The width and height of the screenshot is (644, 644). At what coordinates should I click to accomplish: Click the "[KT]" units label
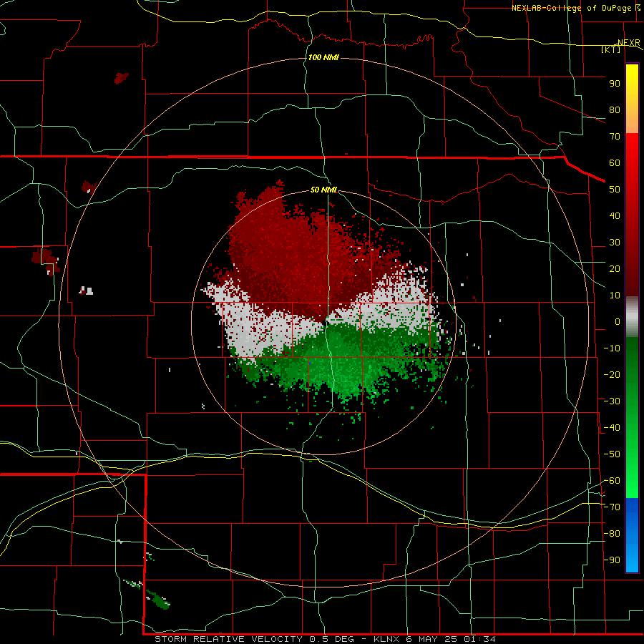(x=611, y=49)
